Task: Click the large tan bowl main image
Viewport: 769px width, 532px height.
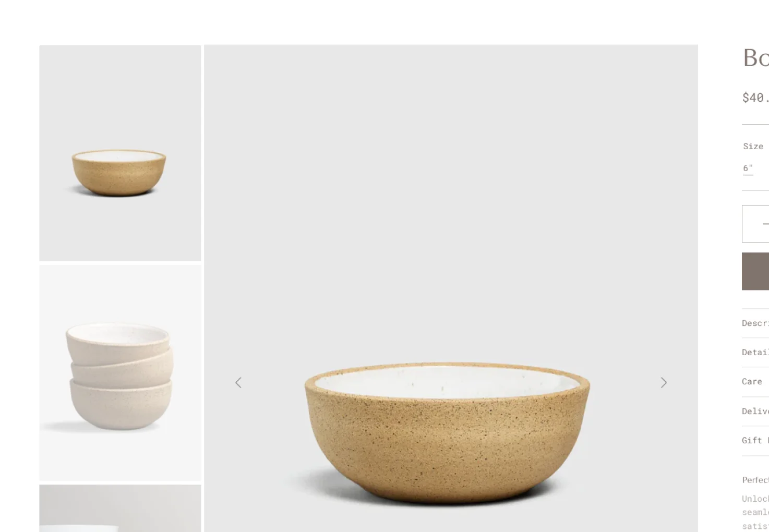Action: click(x=451, y=288)
